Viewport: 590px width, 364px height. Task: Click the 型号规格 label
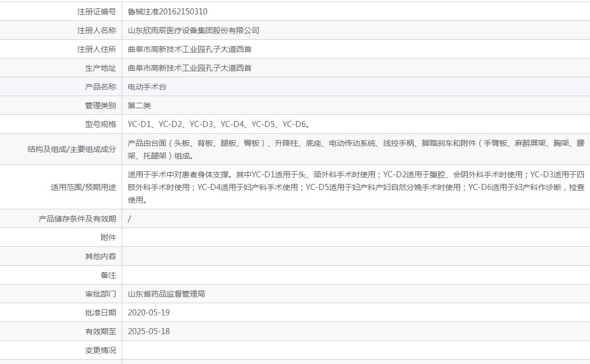(x=101, y=124)
